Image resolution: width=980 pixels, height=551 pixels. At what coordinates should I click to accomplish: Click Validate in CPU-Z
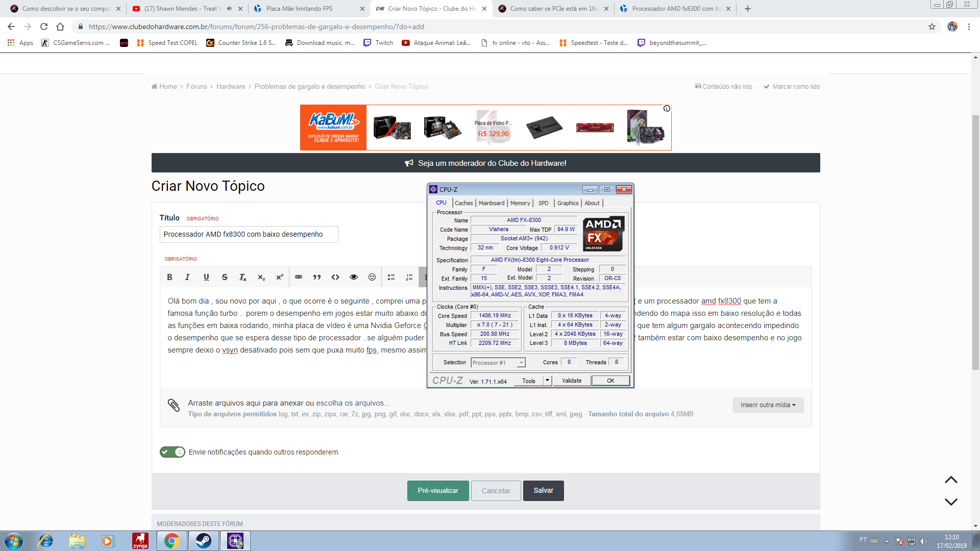pos(572,381)
